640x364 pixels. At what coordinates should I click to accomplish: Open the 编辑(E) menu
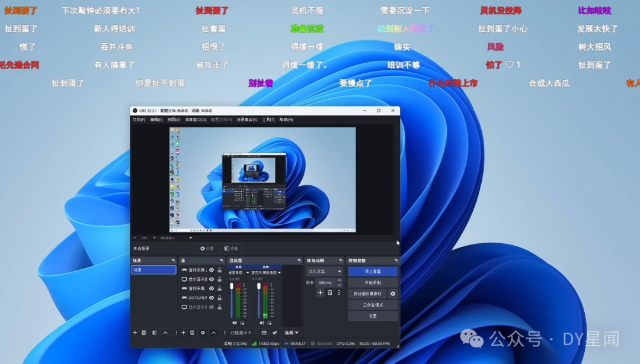pos(156,120)
